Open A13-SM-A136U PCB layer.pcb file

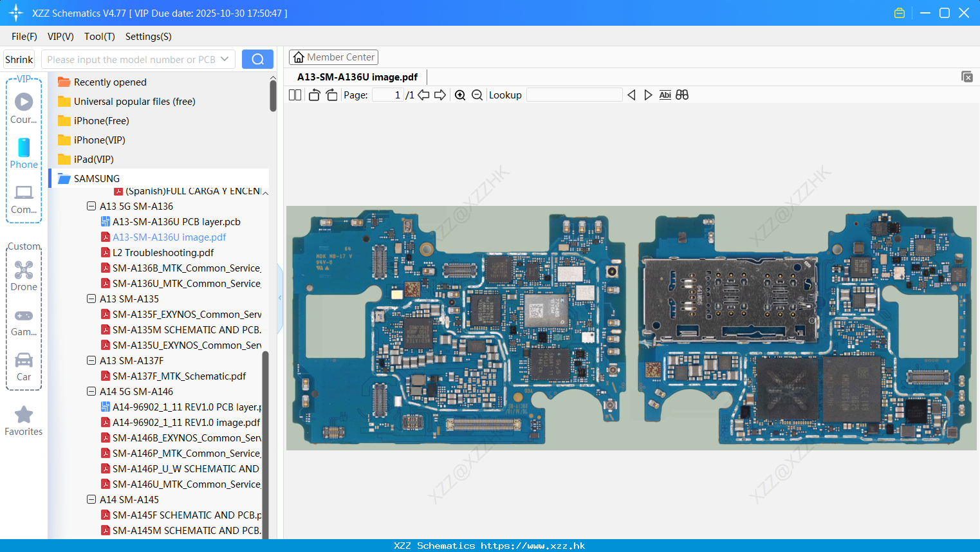pyautogui.click(x=176, y=221)
